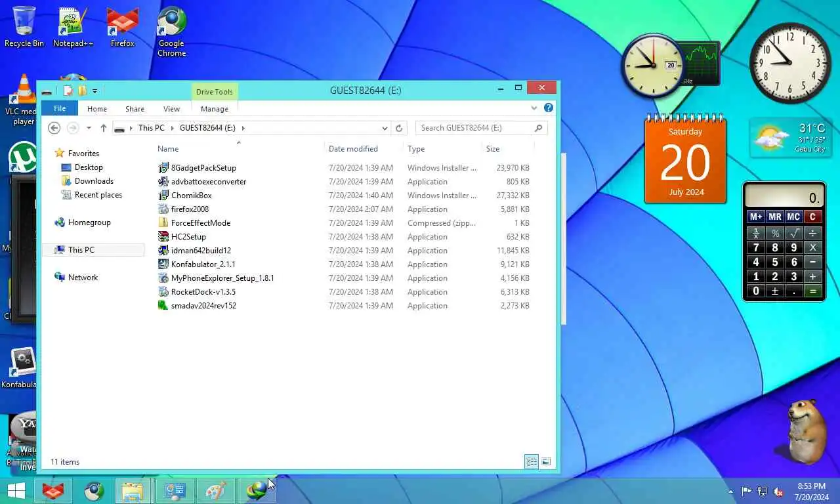
Task: Expand the ribbon using the chevron
Action: tap(534, 108)
